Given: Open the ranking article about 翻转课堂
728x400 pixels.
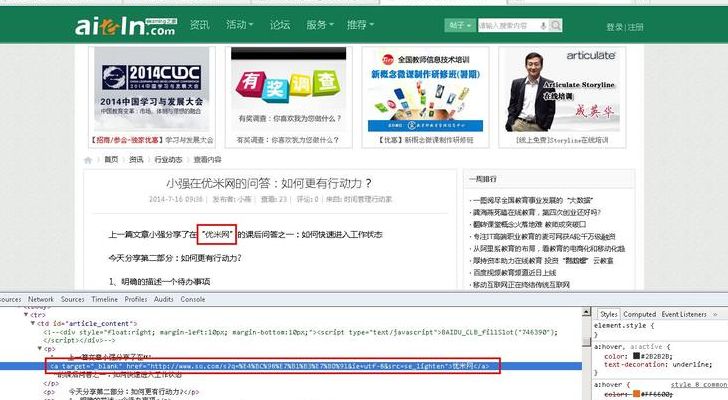Looking at the screenshot, I should tap(529, 225).
